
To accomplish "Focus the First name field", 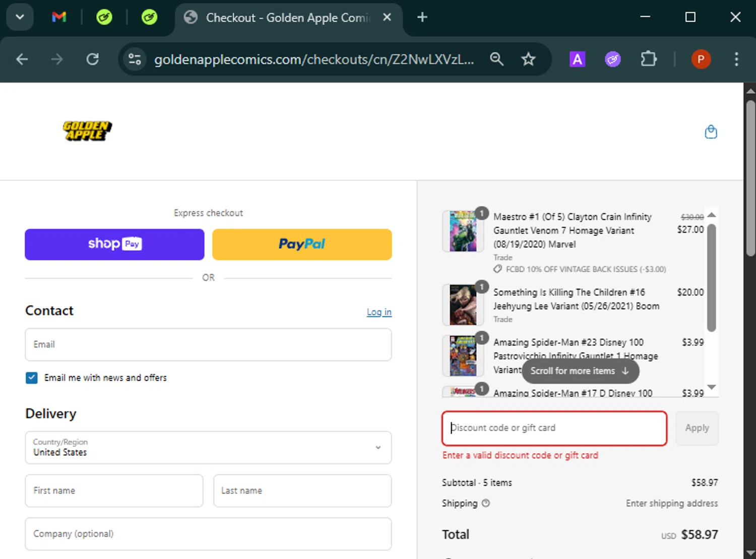I will [x=114, y=491].
